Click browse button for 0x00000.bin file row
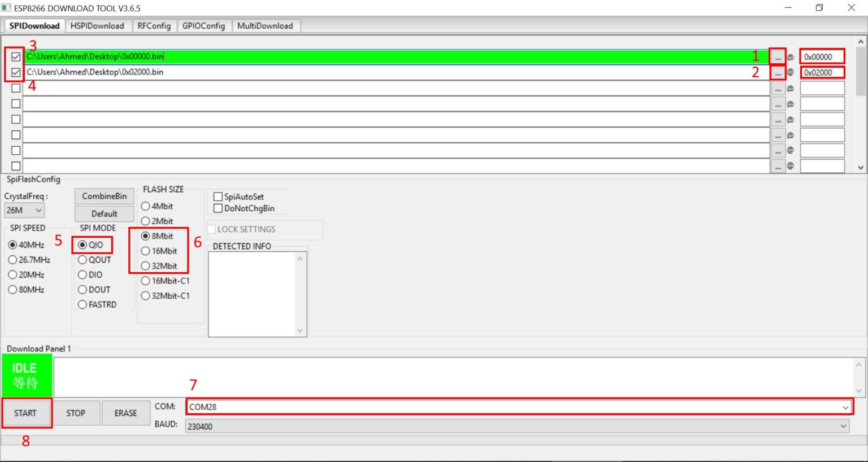 [x=778, y=57]
